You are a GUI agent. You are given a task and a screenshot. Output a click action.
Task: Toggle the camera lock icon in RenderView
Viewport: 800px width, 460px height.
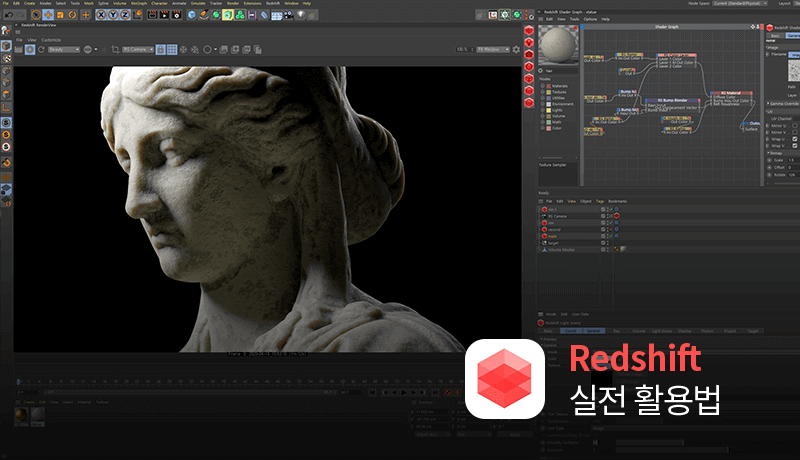click(x=161, y=49)
